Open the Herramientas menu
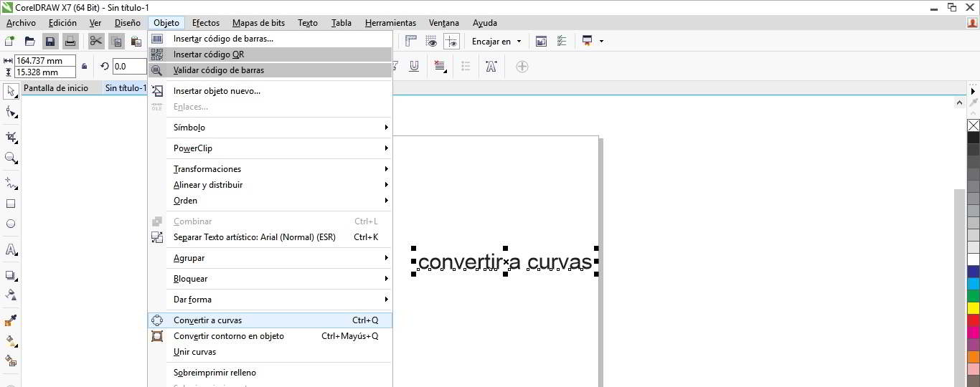Image resolution: width=980 pixels, height=387 pixels. 390,23
